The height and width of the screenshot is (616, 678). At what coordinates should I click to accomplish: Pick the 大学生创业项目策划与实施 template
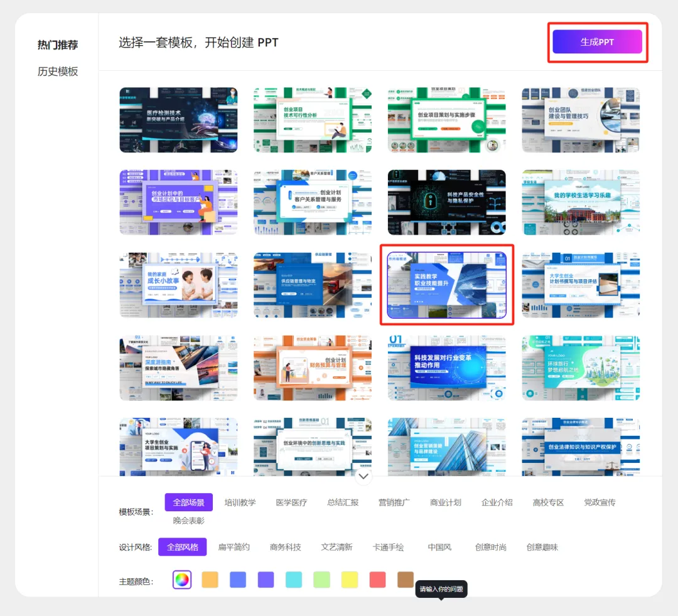178,447
